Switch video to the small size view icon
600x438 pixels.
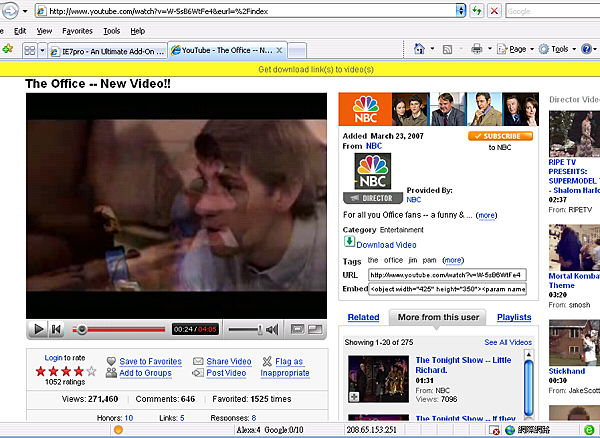[x=297, y=329]
